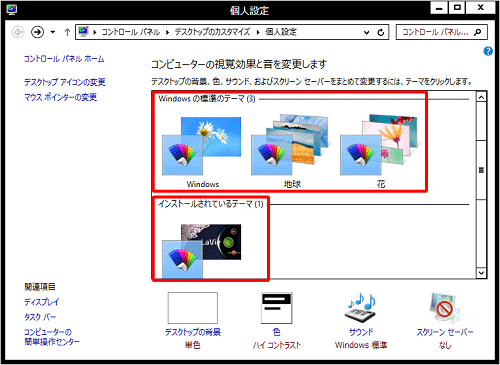Open コントロール パネル breadcrumb

coord(131,32)
